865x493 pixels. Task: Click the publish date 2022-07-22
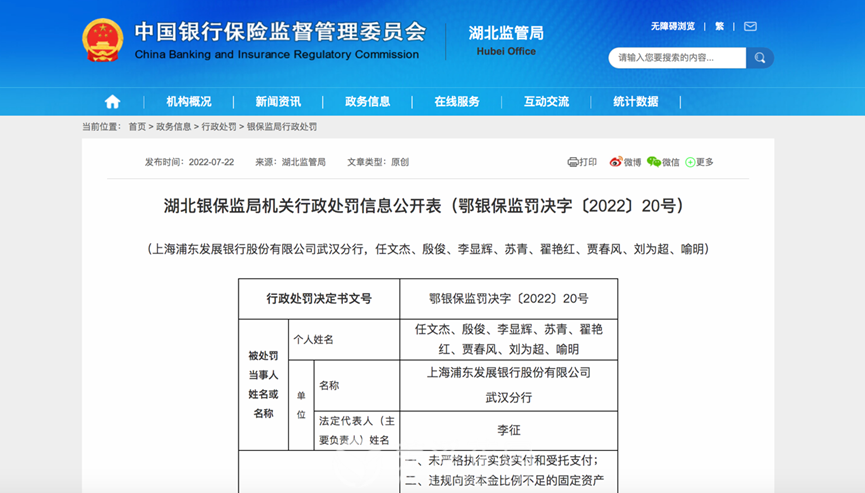[x=211, y=162]
